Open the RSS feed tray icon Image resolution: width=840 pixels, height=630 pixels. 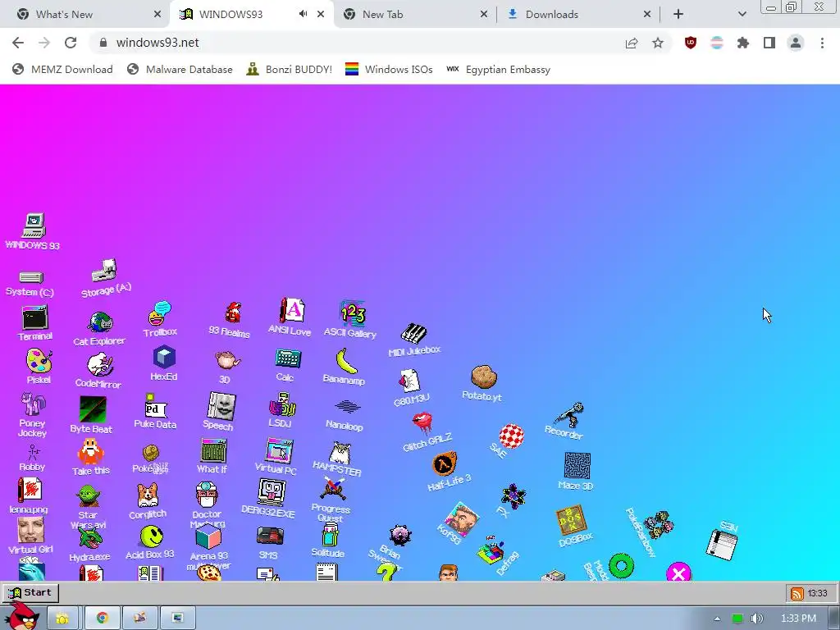coord(797,594)
